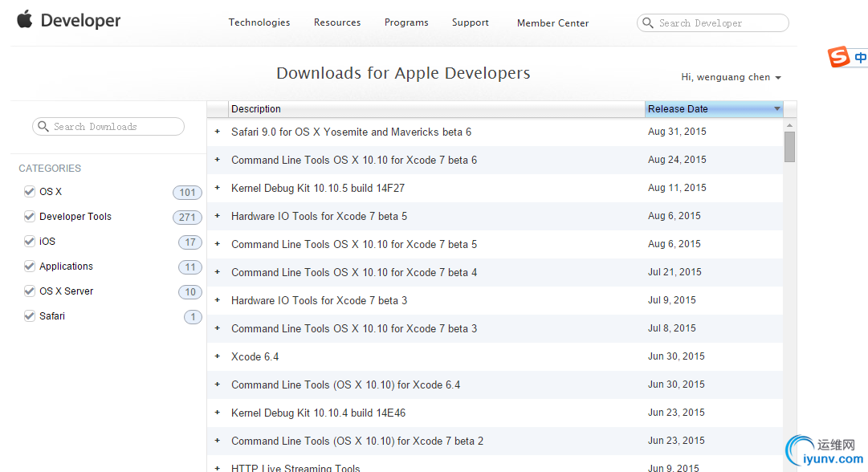This screenshot has height=472, width=868.
Task: Uncheck the Safari category checkbox
Action: click(30, 316)
